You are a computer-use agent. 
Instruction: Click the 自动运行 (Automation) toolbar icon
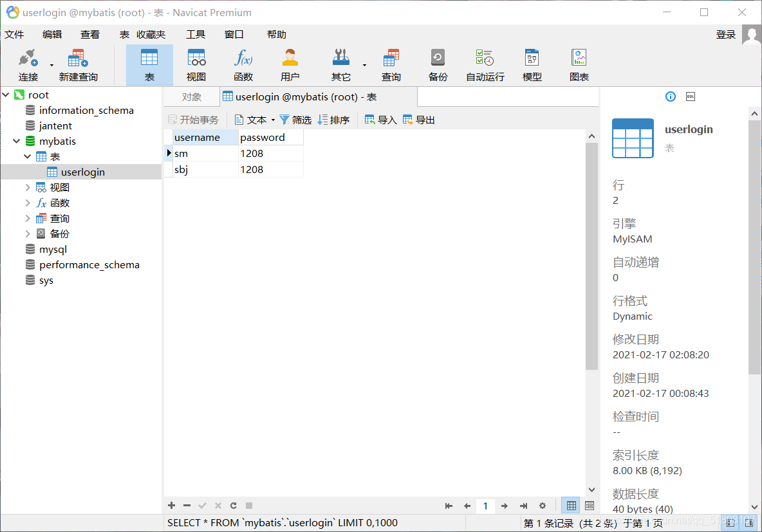click(485, 64)
